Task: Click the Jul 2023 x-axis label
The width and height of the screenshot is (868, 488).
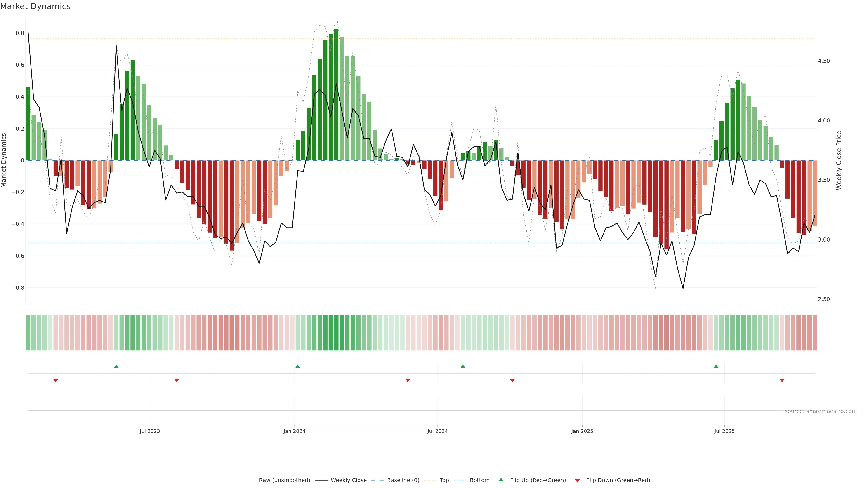Action: pyautogui.click(x=150, y=431)
